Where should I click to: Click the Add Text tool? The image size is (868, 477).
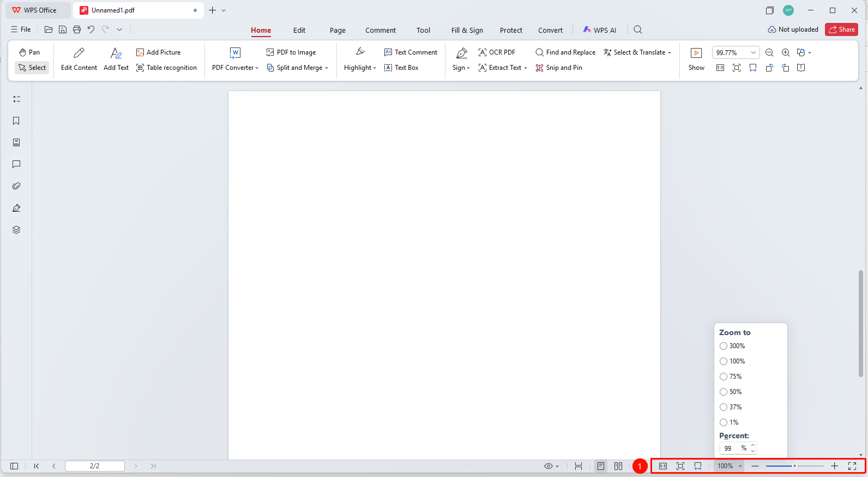[116, 59]
